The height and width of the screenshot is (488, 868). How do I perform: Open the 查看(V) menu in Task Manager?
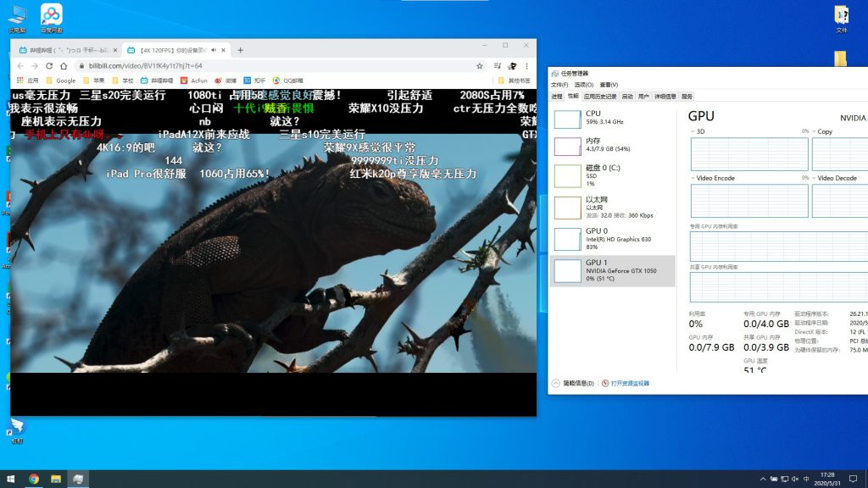609,85
